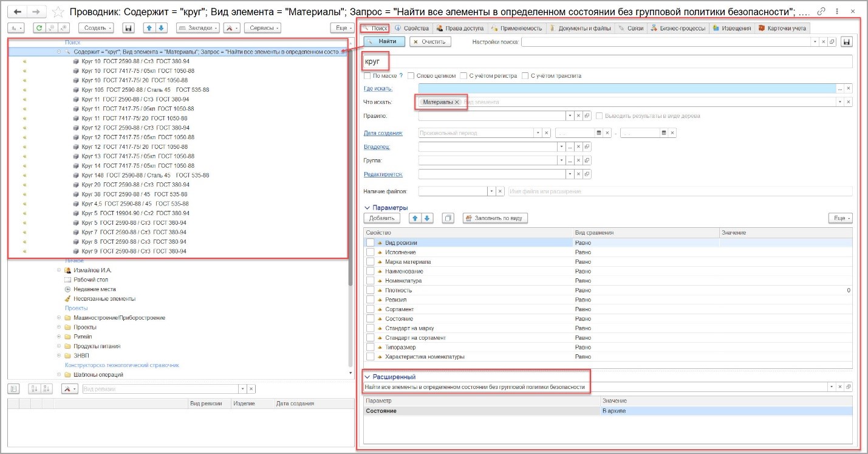
Task: Tick the Слово целиком checkbox
Action: 411,76
